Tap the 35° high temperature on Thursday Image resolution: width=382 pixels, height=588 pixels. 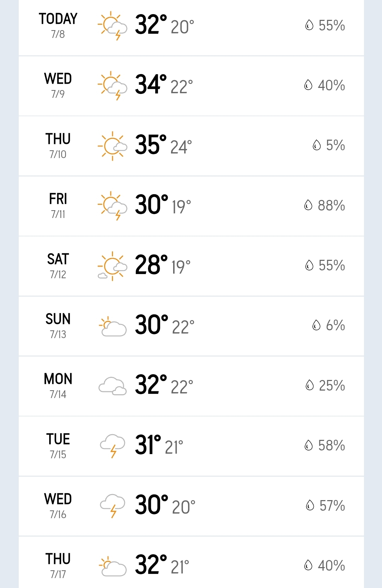pos(150,145)
